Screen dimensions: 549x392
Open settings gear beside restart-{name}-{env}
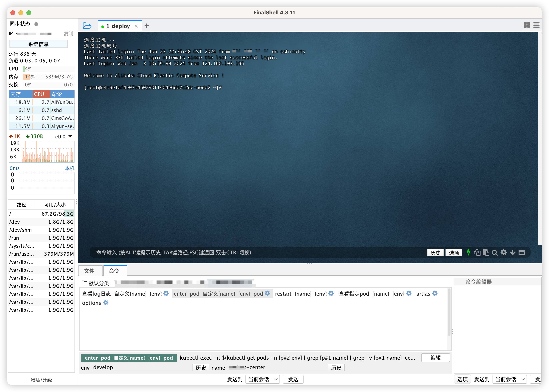(x=331, y=294)
